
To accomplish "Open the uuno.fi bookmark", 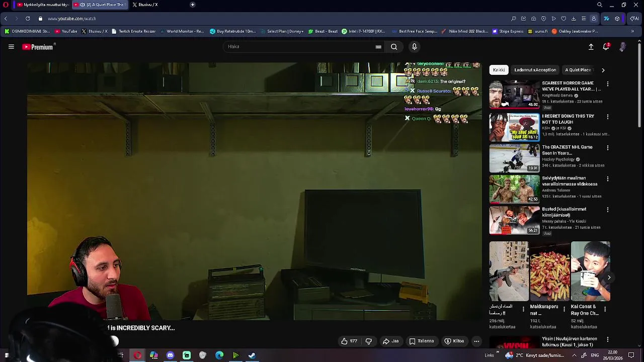I will [x=538, y=31].
